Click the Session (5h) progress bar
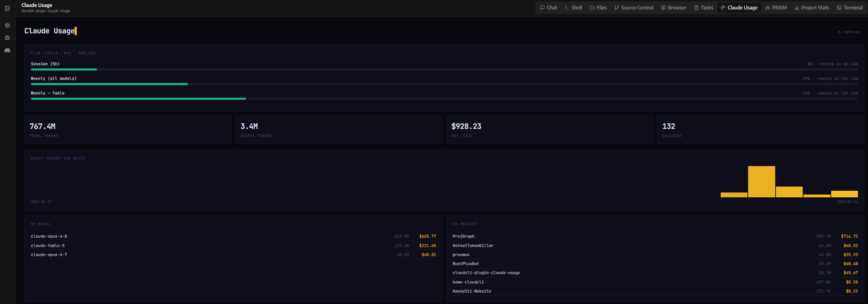The height and width of the screenshot is (304, 868). point(444,69)
